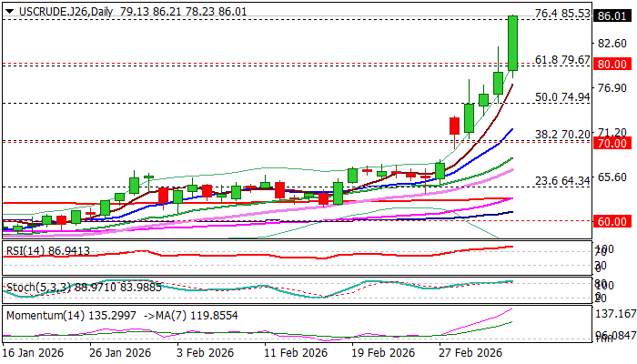Select the latest tall green candle

(x=512, y=43)
